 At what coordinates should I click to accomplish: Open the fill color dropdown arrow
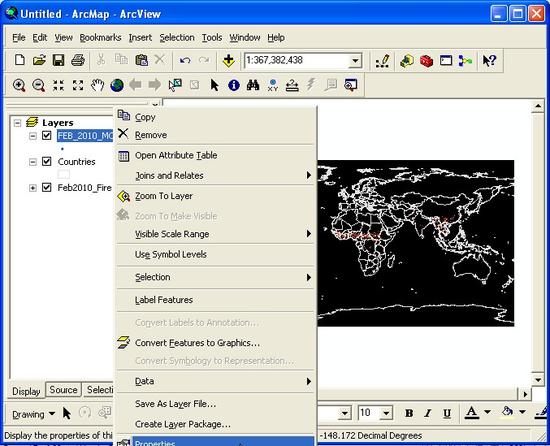pyautogui.click(x=522, y=412)
